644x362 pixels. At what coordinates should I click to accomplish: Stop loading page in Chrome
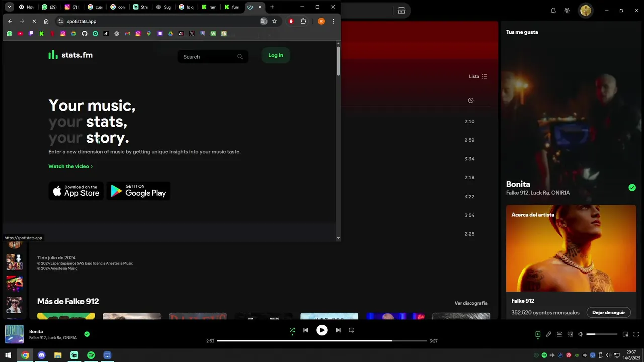pos(34,21)
